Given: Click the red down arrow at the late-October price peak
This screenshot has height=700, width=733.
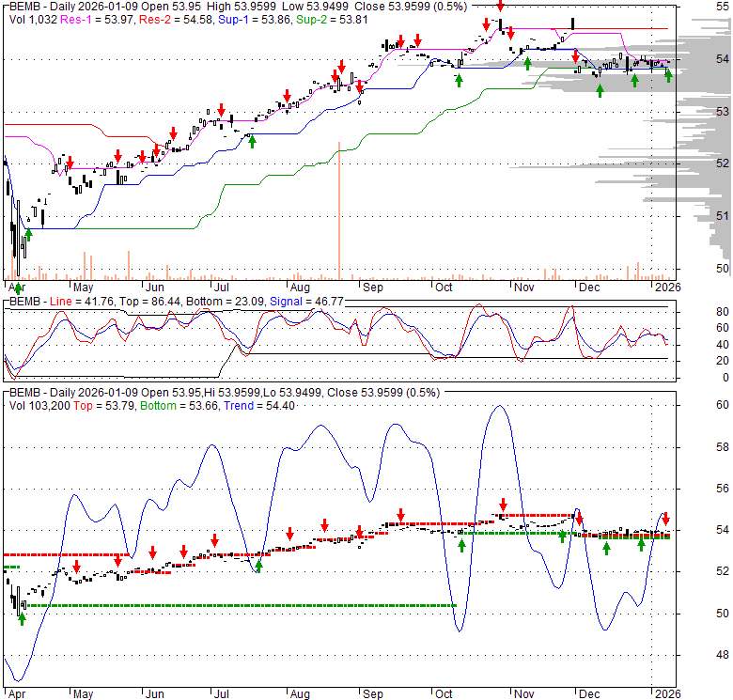Looking at the screenshot, I should [500, 7].
